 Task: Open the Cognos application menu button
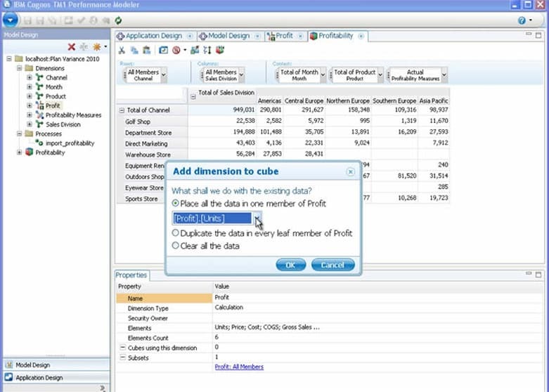click(10, 20)
